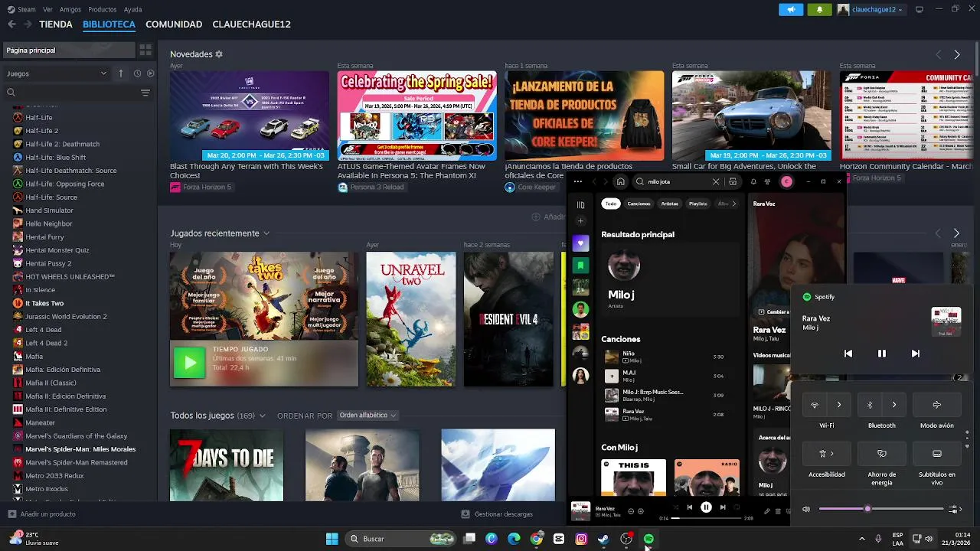Viewport: 980px width, 551px height.
Task: Clear the Spotify search text
Action: click(x=716, y=181)
